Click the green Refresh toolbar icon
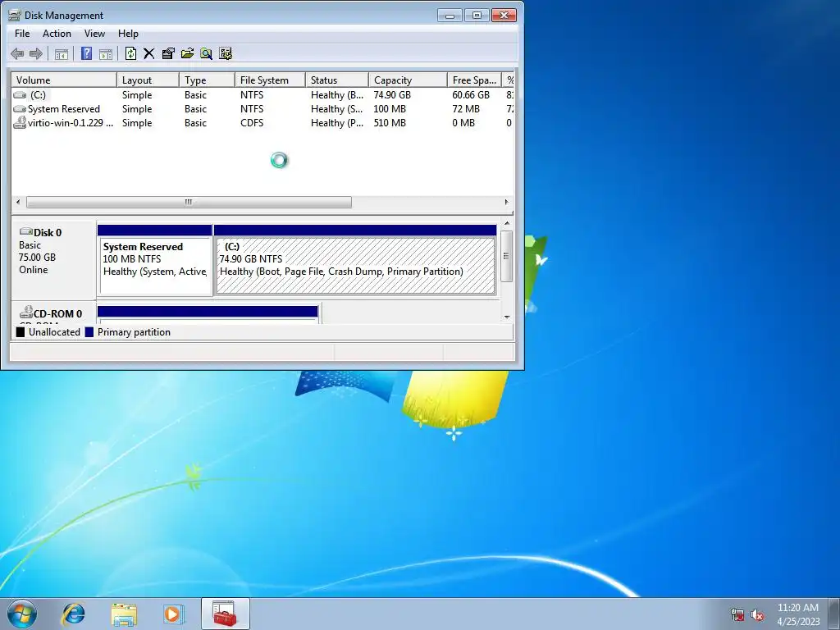The height and width of the screenshot is (630, 840). (x=130, y=53)
